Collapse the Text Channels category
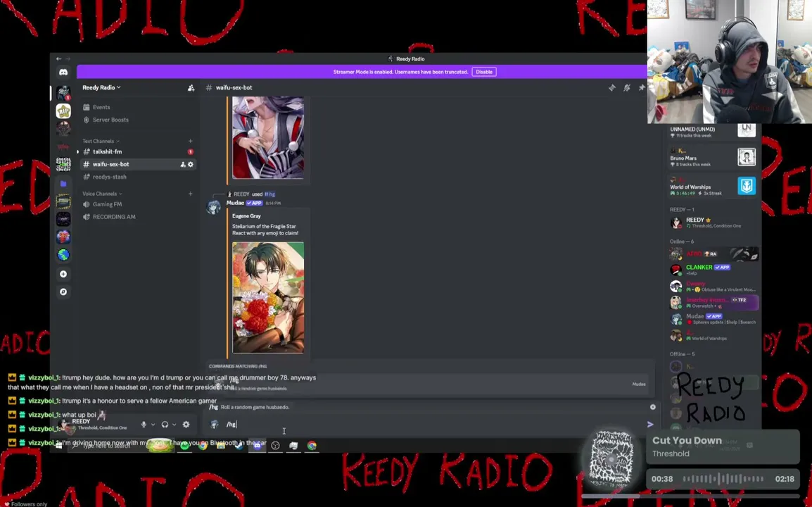Screen dimensions: 812x507 pyautogui.click(x=101, y=141)
